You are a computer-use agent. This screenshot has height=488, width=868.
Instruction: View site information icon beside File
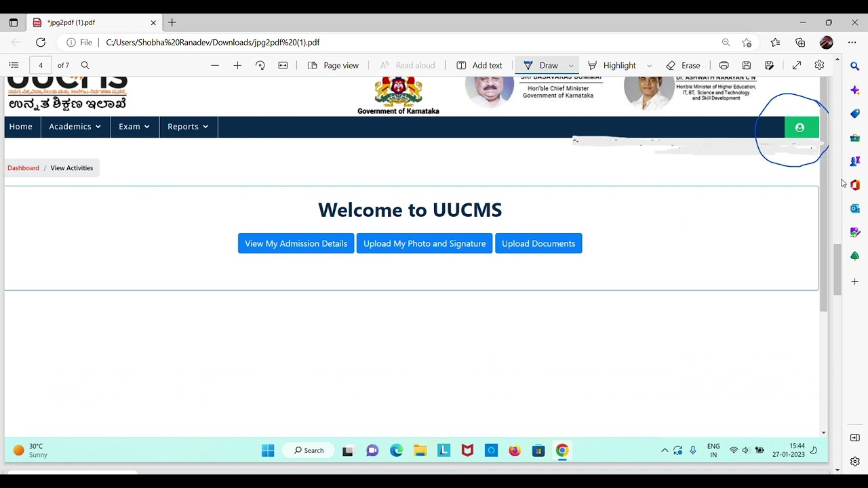pyautogui.click(x=71, y=42)
